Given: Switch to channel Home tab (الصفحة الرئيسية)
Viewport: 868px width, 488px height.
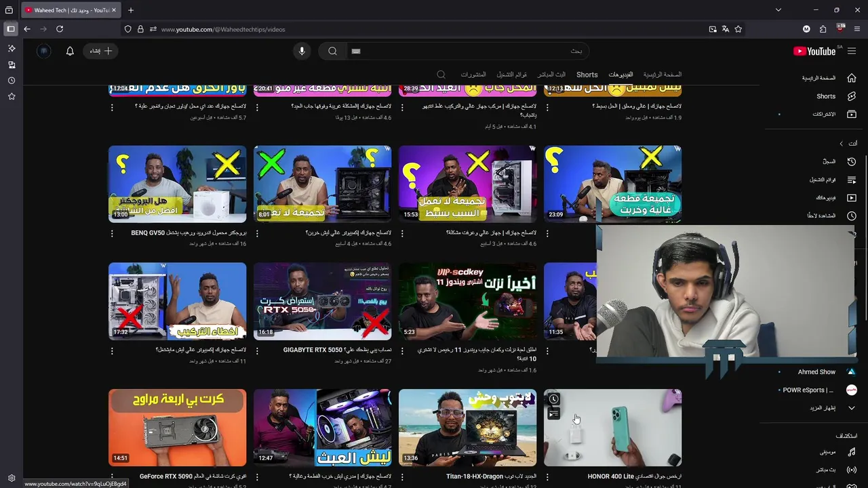Looking at the screenshot, I should (663, 75).
